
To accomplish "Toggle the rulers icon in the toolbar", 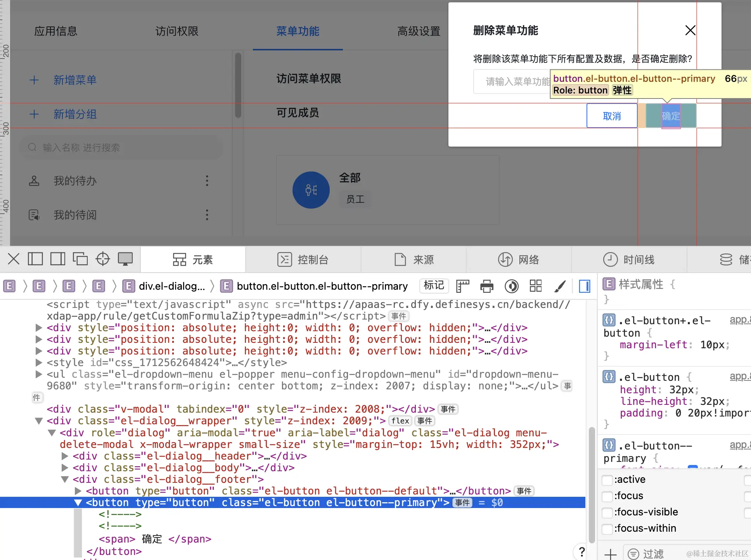I will click(x=462, y=287).
